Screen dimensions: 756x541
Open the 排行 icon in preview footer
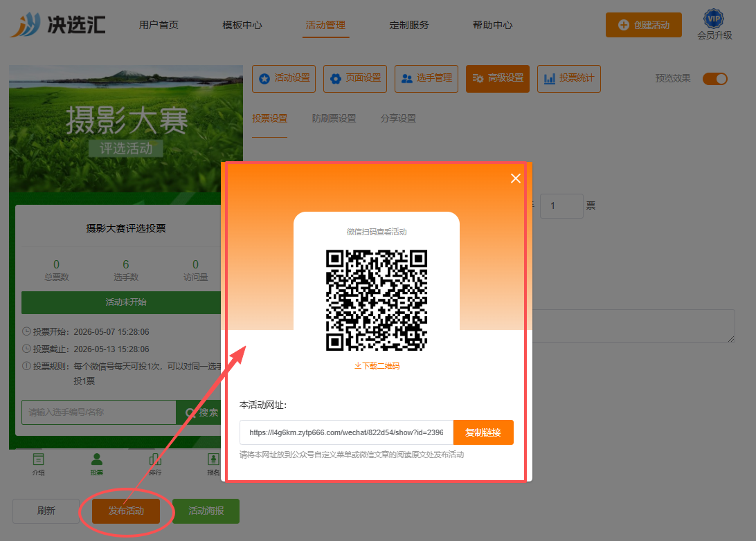point(155,464)
